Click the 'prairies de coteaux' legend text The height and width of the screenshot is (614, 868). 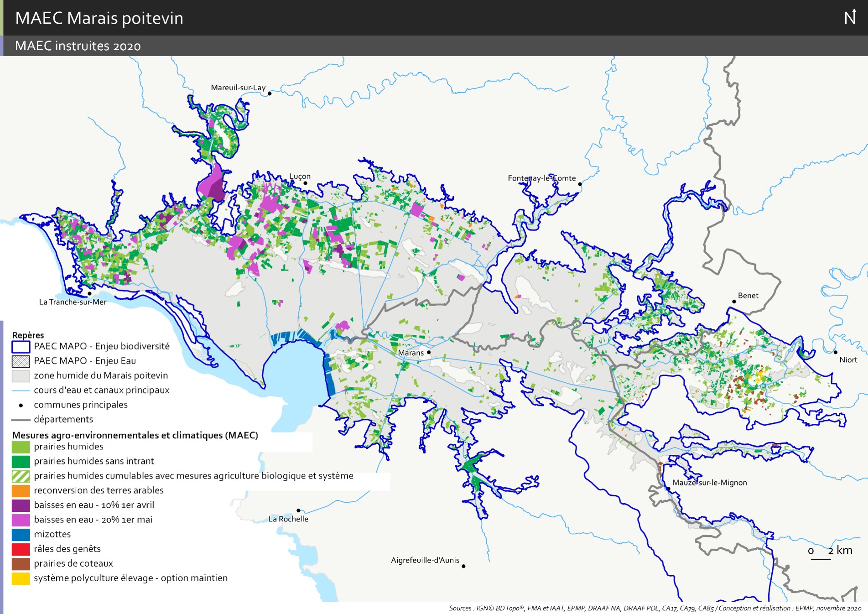coord(73,563)
